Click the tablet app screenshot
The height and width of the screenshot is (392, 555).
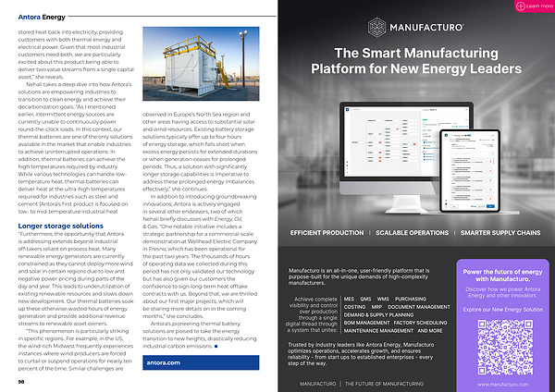[x=470, y=170]
